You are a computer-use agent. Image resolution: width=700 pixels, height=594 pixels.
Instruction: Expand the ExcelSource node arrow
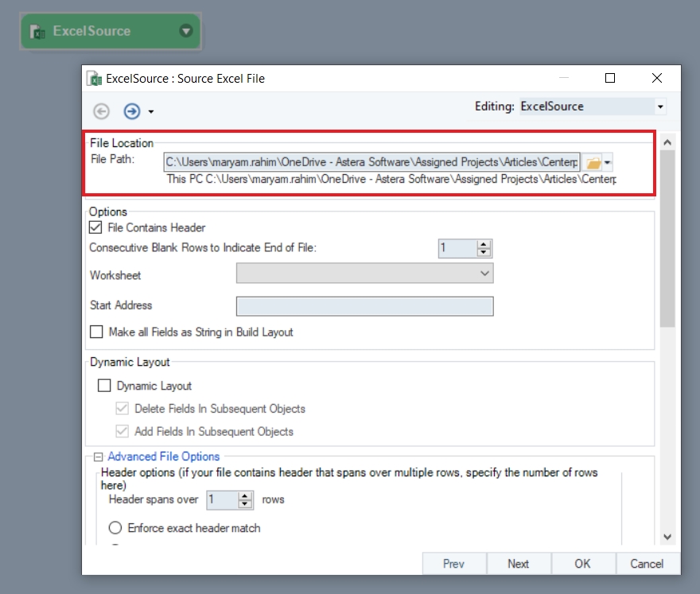(x=186, y=32)
